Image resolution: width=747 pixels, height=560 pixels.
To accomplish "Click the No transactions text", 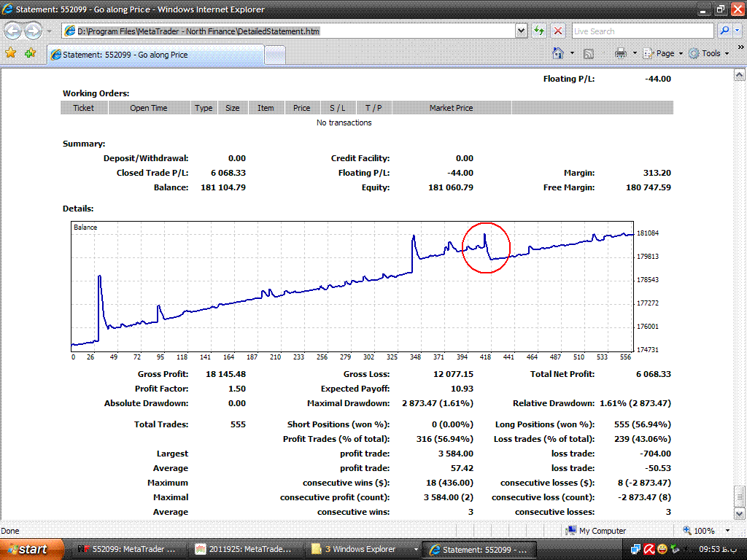I will pyautogui.click(x=344, y=122).
